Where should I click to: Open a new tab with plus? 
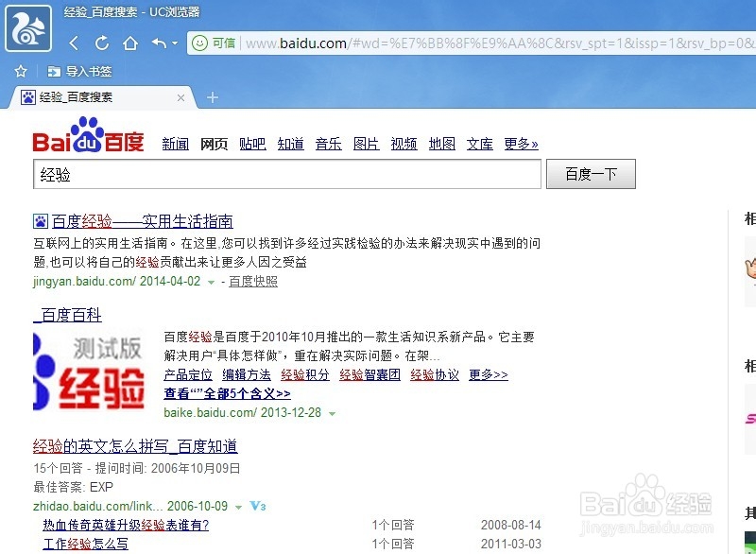point(213,98)
